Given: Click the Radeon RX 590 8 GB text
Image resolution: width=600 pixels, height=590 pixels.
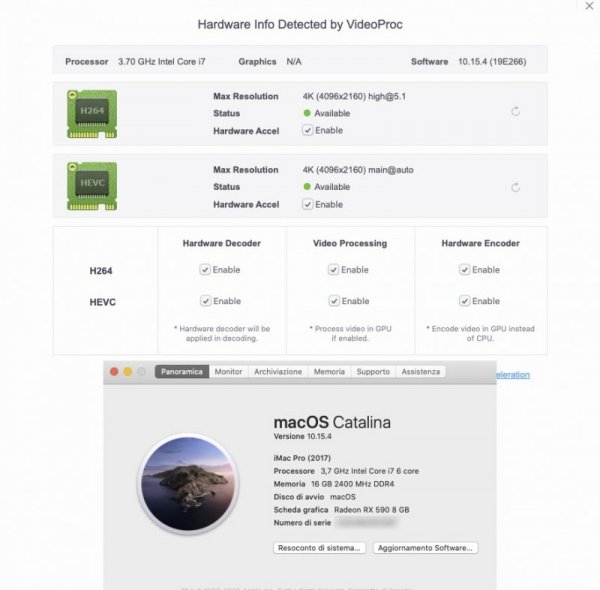Looking at the screenshot, I should (x=372, y=510).
